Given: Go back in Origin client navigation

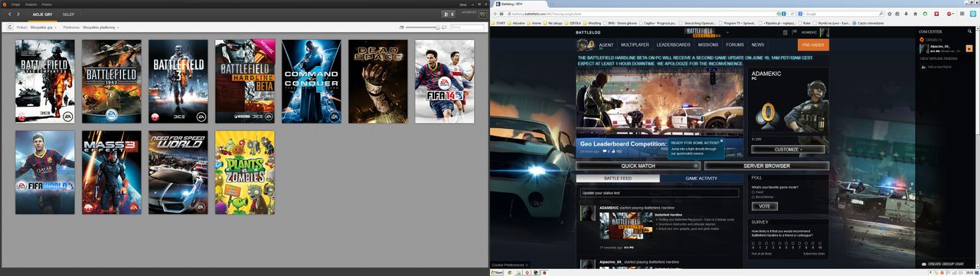Looking at the screenshot, I should pyautogui.click(x=8, y=14).
